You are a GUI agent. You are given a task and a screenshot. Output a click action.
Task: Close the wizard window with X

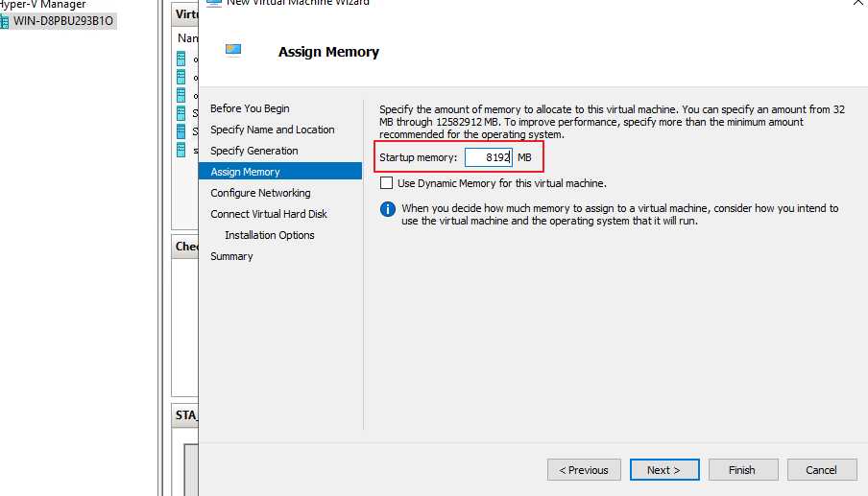[856, 3]
